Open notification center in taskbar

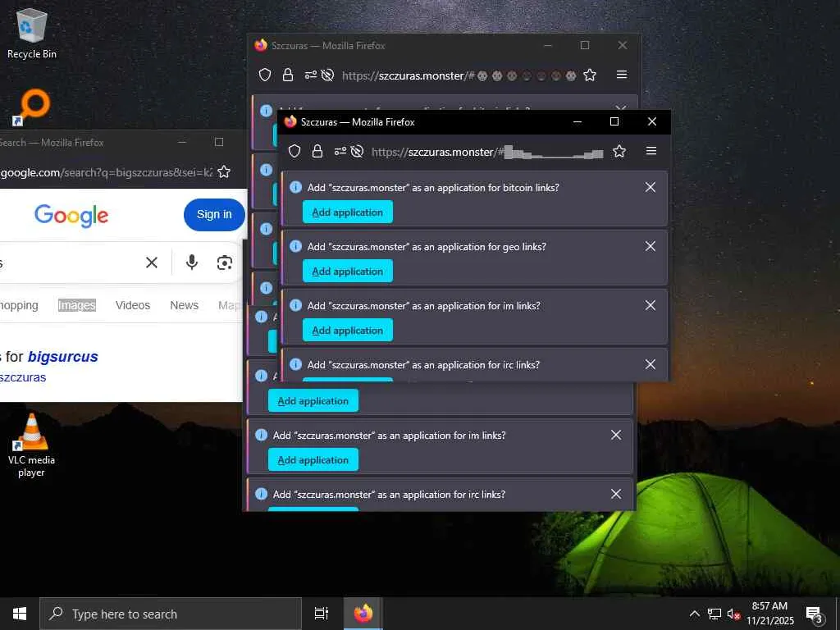[815, 614]
